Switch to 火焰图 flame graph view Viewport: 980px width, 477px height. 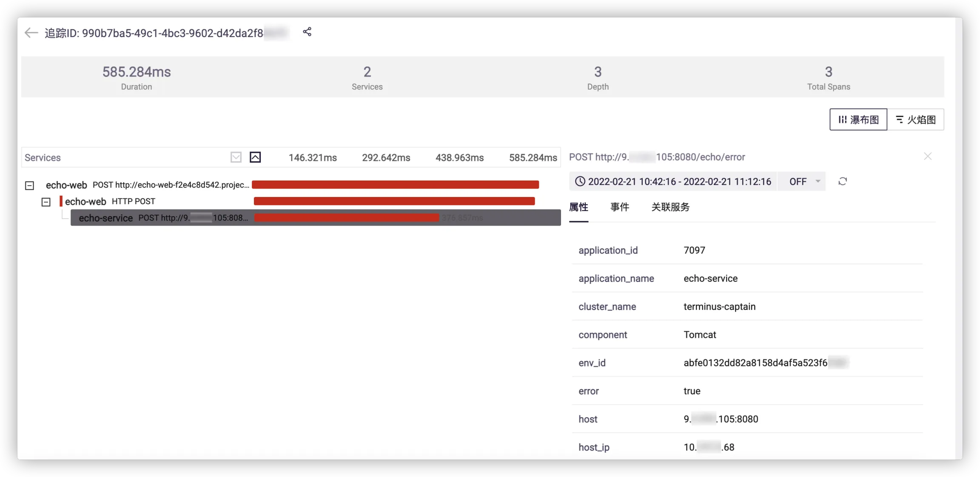tap(916, 120)
